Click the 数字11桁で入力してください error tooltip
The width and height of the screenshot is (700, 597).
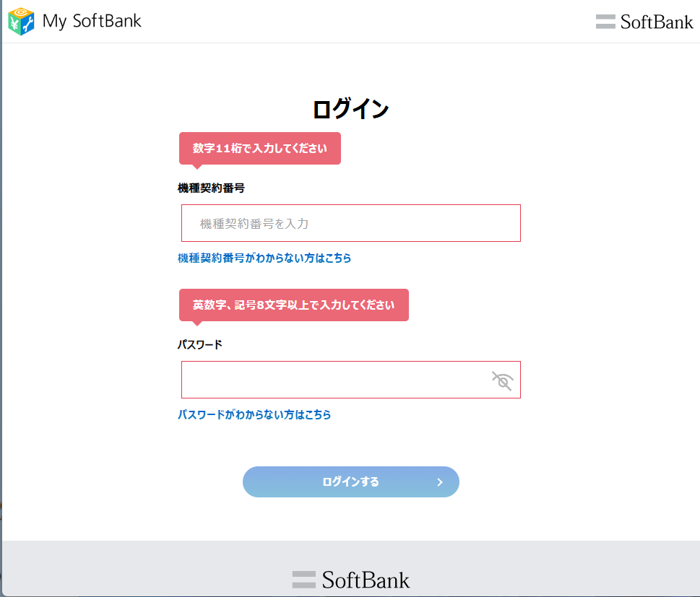click(260, 148)
